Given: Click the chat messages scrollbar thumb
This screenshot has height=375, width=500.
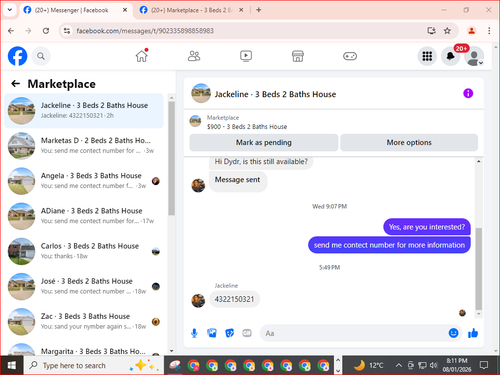Looking at the screenshot, I should pos(479,269).
